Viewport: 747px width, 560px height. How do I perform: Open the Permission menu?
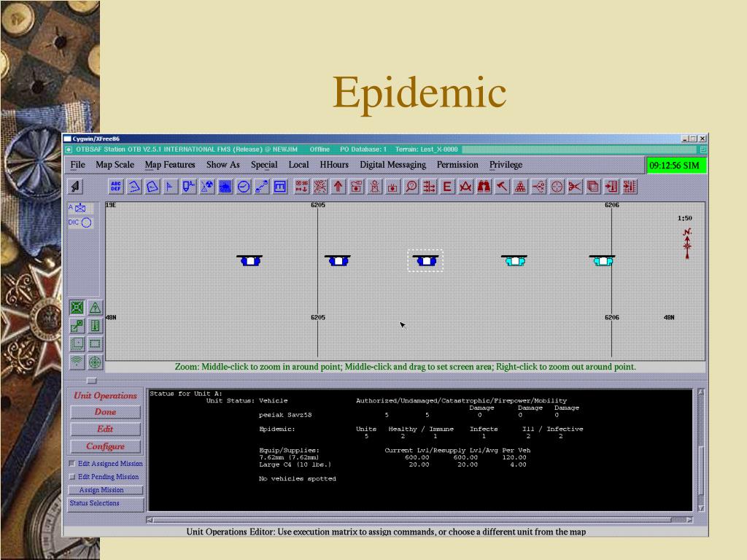(x=457, y=165)
